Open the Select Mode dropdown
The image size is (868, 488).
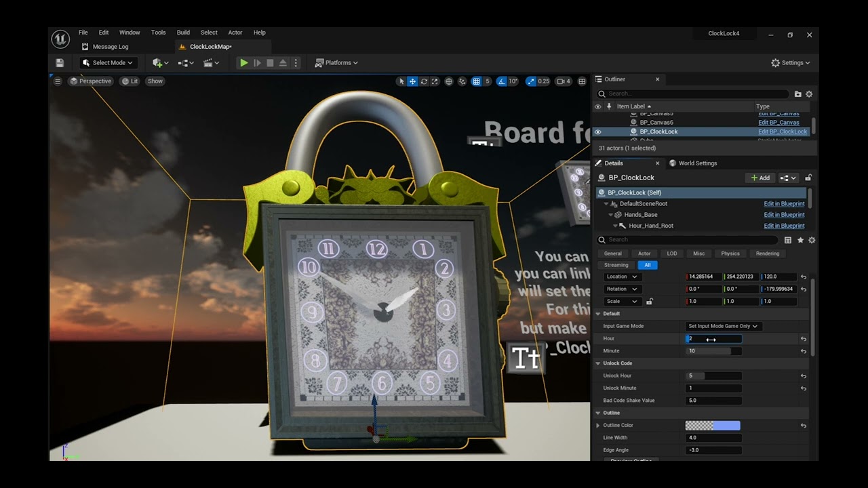(108, 63)
